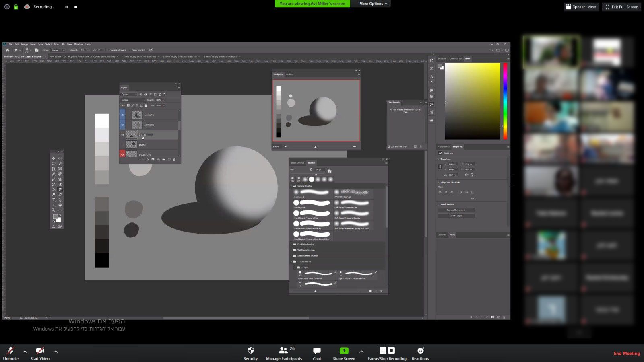Expand the Wet Media Brushes folder
644x362 pixels.
click(291, 250)
